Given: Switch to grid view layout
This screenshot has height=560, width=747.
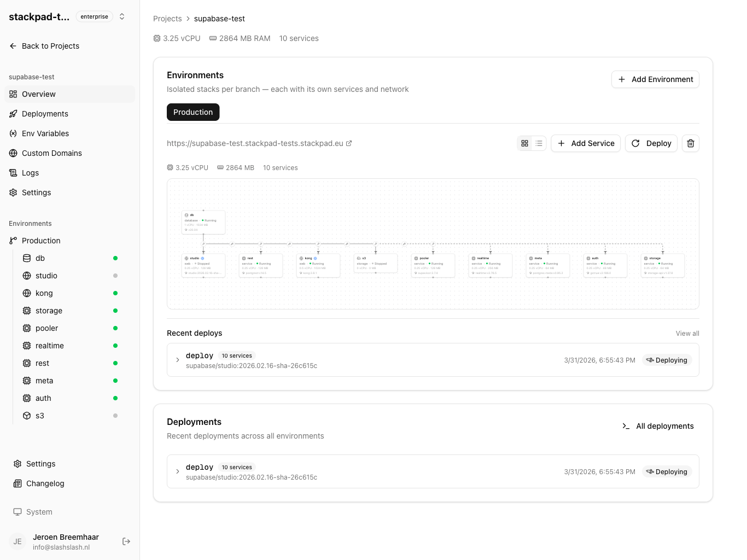Looking at the screenshot, I should click(524, 143).
